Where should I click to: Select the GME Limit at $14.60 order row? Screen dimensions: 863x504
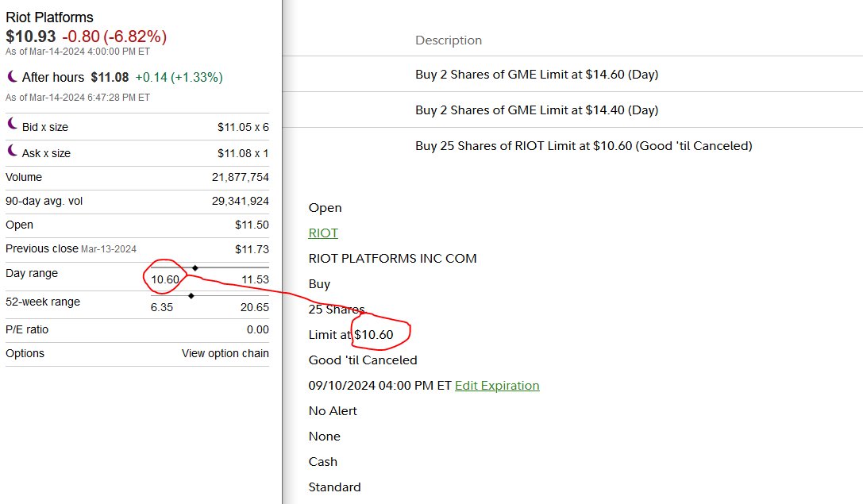(x=572, y=75)
